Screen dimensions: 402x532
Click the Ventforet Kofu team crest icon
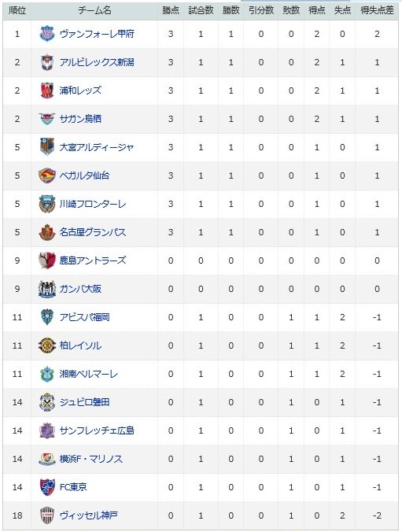coord(47,34)
